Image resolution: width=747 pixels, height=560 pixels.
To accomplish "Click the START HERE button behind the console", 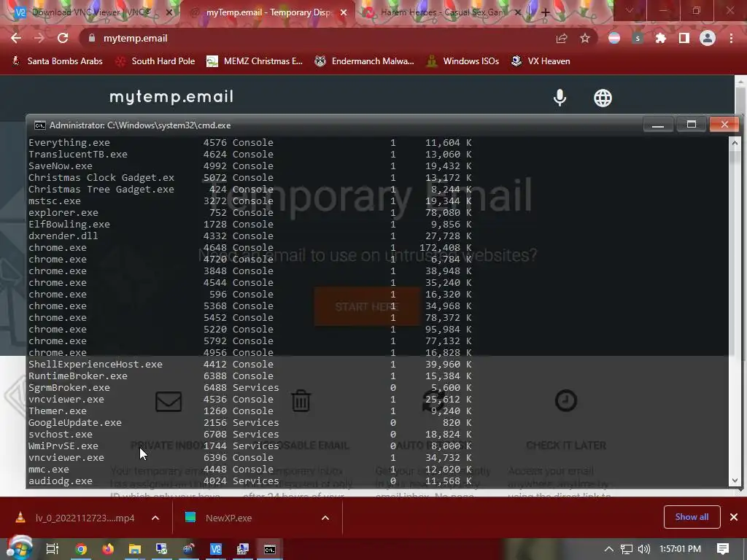I will (367, 306).
